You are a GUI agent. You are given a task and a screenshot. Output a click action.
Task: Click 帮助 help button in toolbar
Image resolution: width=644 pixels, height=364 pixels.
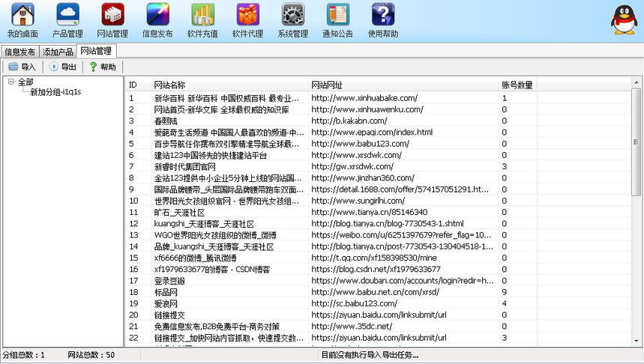[103, 67]
